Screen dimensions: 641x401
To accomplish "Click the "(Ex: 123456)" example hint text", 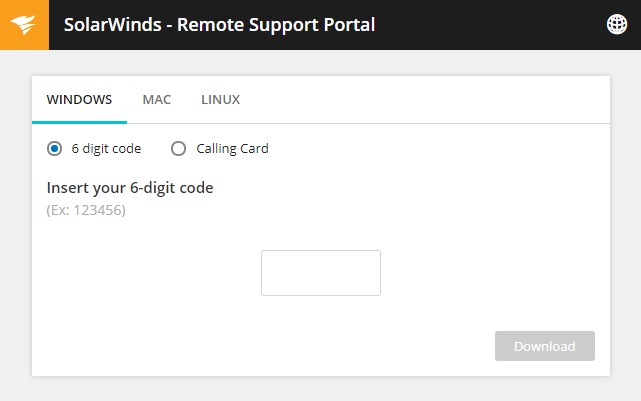I will [x=86, y=210].
